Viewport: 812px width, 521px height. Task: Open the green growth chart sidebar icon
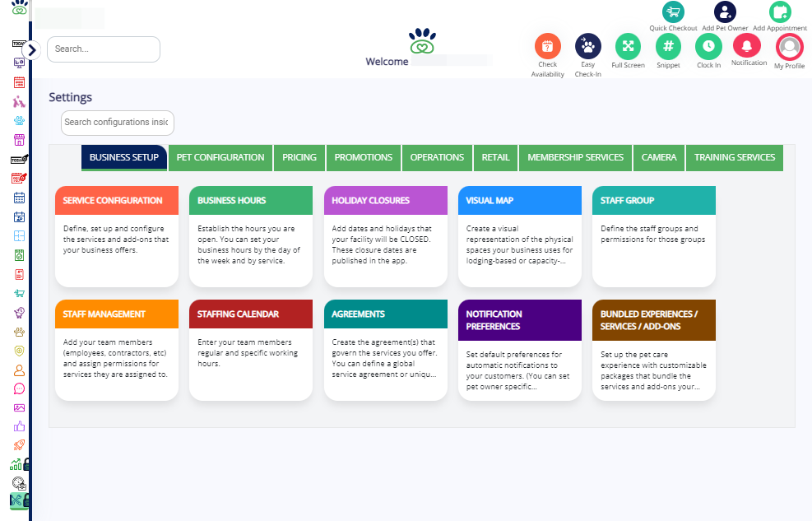(x=16, y=464)
